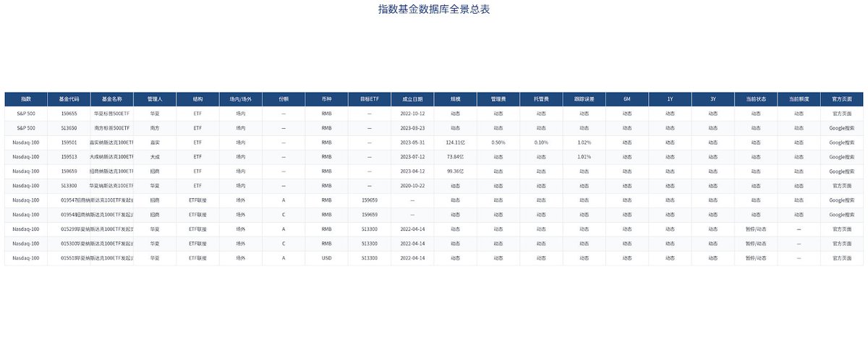Select fund code 159659 in the 基金代码 column of the 招商 ETF row
The image size is (868, 340).
click(x=69, y=171)
